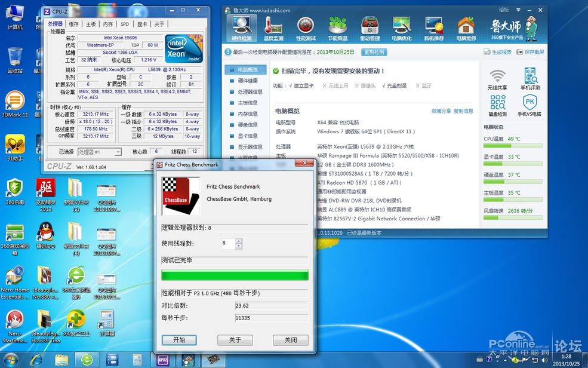Screen dimensions: 588x368
Task: Open 计算器 calculator desktop shortcut
Action: pos(107,323)
